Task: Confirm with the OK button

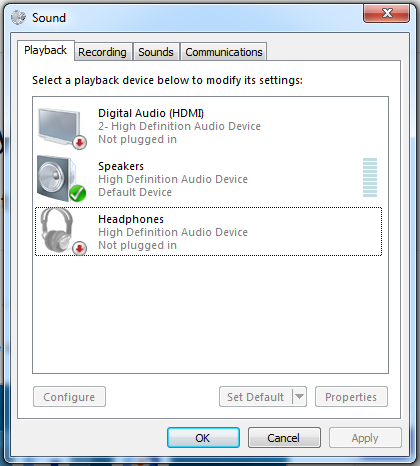Action: coord(203,438)
